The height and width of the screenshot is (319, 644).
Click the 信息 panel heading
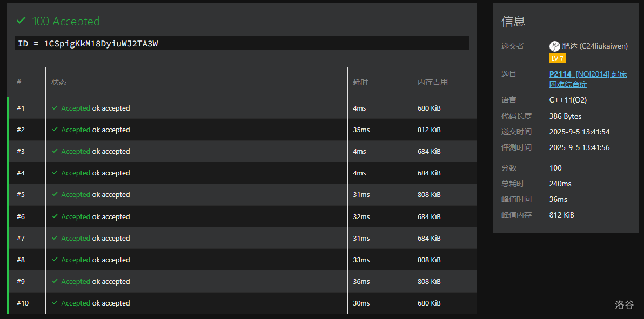(x=513, y=22)
